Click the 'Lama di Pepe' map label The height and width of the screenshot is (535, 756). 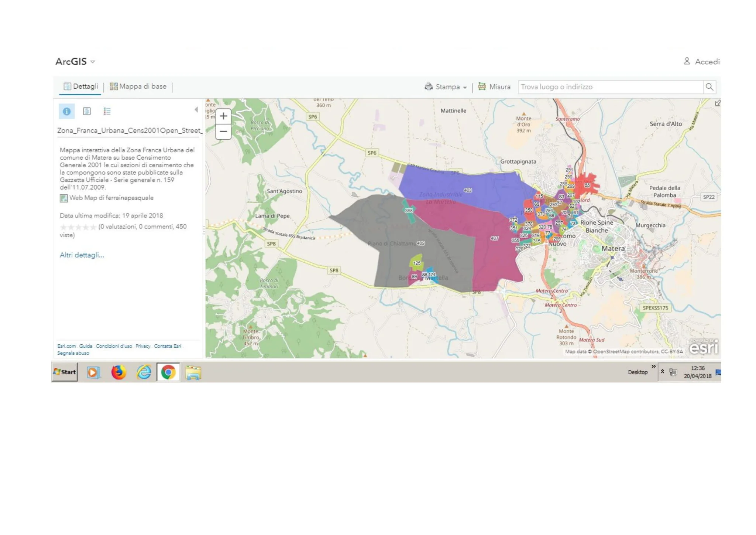click(272, 216)
